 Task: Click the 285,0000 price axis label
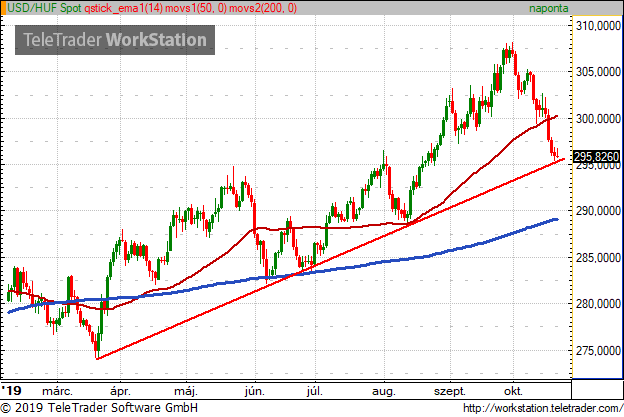coord(598,258)
